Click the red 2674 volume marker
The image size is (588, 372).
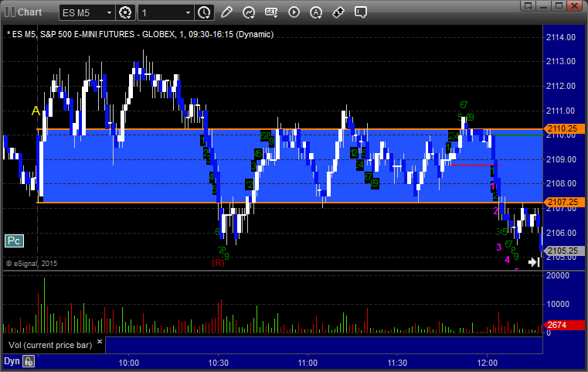coord(563,325)
